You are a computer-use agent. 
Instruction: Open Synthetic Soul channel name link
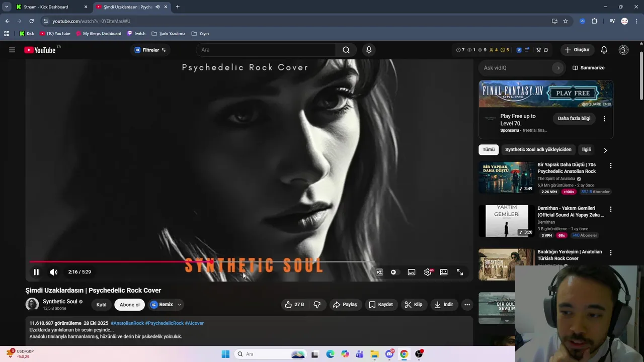coord(60,302)
